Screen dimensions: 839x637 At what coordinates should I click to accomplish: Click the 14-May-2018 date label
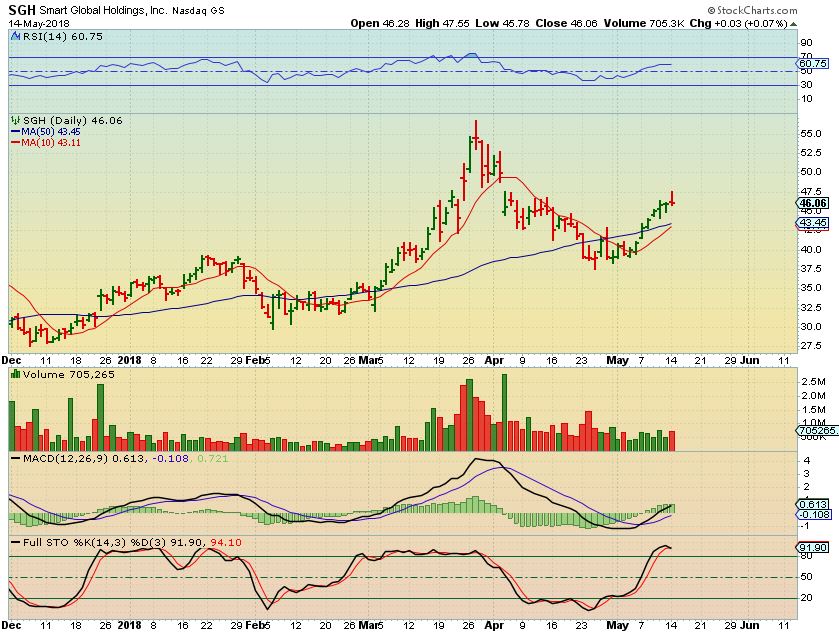click(x=39, y=24)
